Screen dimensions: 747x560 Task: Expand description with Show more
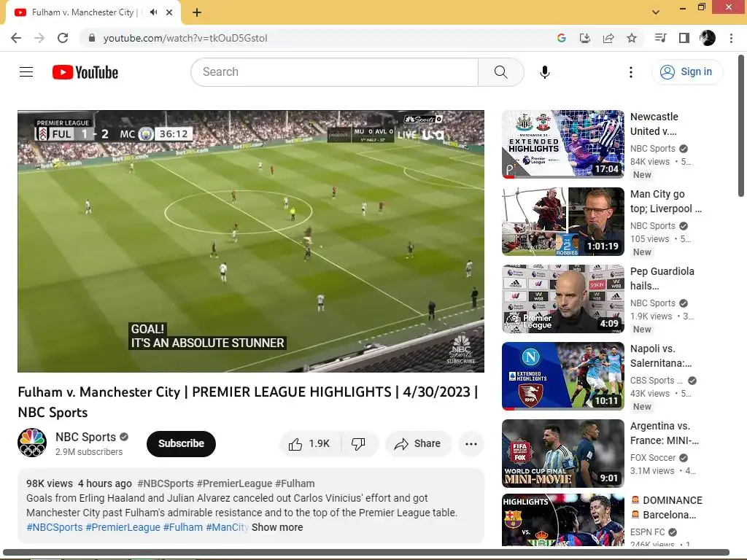[x=277, y=528]
